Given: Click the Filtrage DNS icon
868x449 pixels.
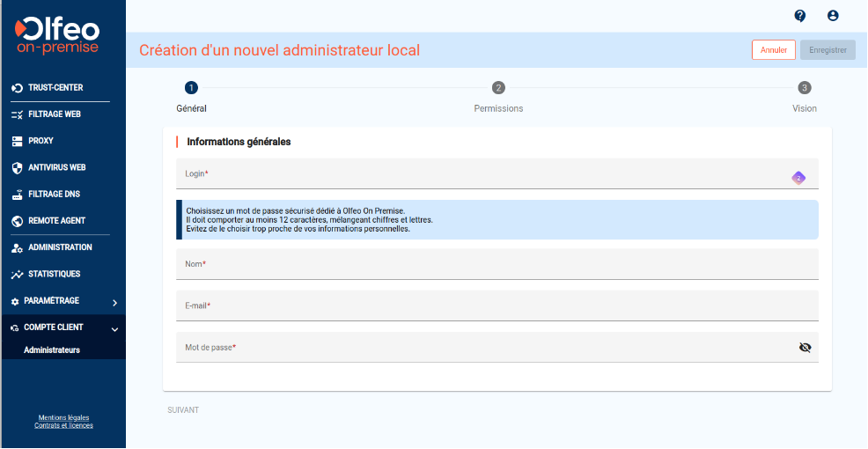Looking at the screenshot, I should (17, 195).
